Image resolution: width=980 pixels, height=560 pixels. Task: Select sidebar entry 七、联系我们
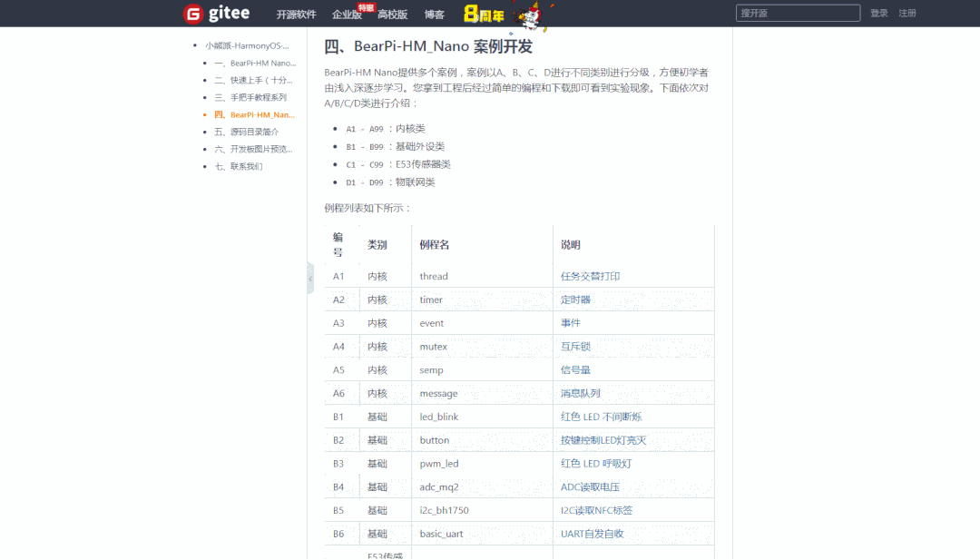click(x=241, y=166)
